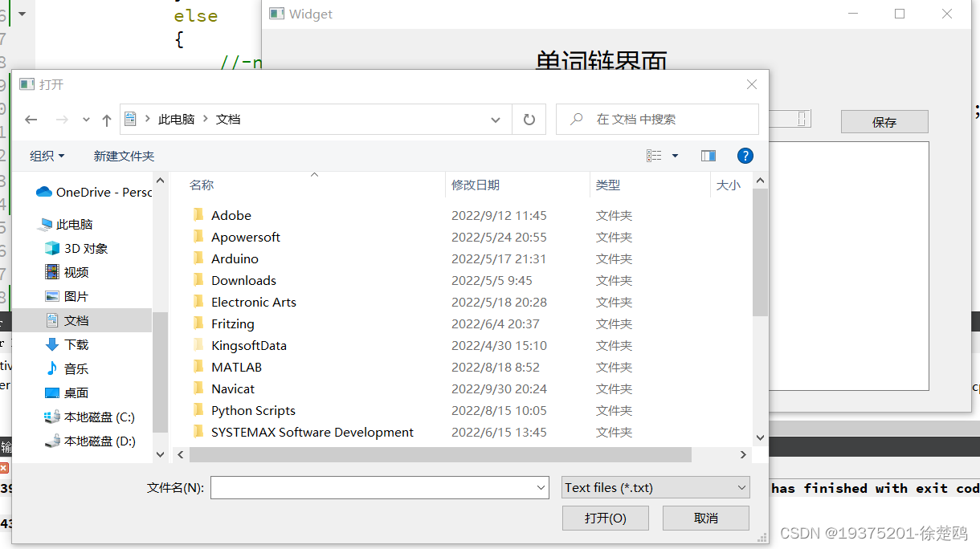Open the 组织 menu

47,156
